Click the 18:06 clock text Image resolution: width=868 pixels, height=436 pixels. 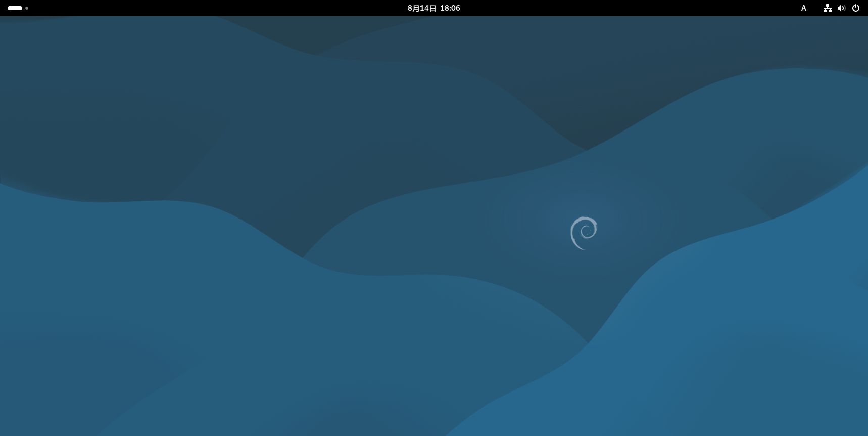[x=450, y=8]
